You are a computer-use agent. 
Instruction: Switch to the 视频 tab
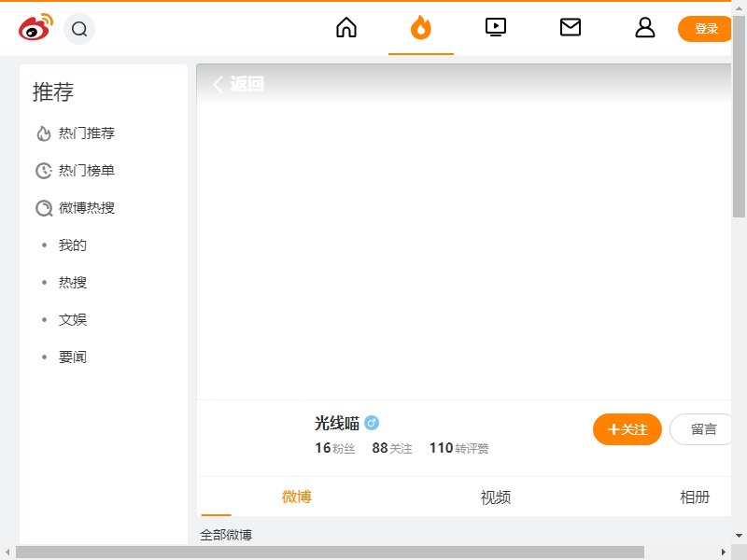496,497
